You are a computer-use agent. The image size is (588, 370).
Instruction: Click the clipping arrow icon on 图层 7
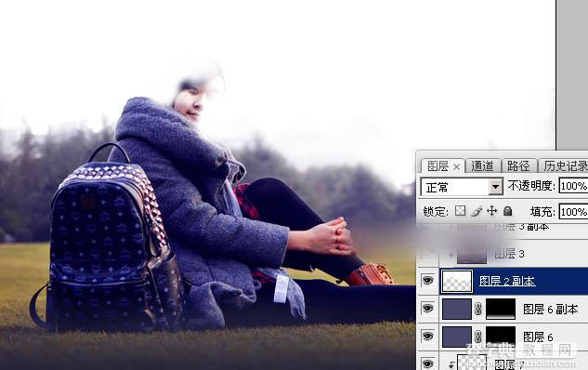click(451, 364)
